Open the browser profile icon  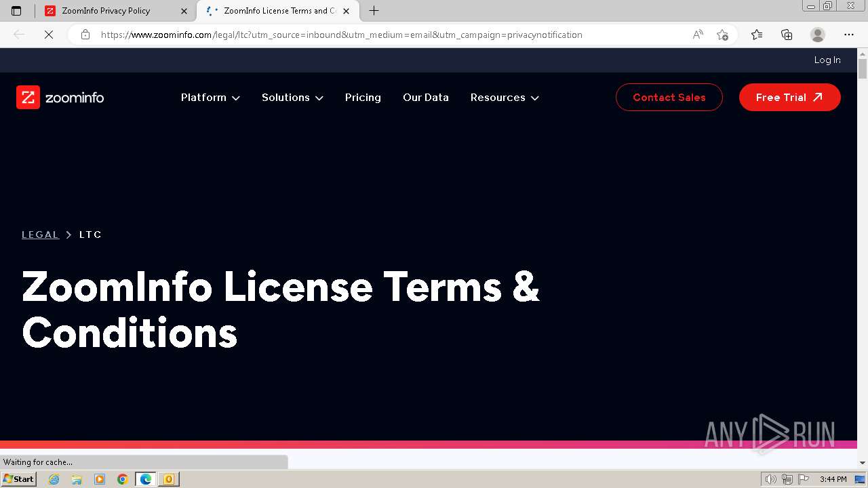coord(818,35)
